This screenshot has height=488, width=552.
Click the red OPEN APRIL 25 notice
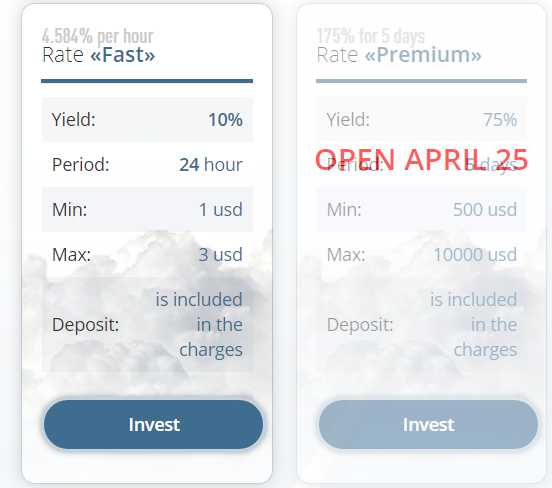click(x=421, y=159)
